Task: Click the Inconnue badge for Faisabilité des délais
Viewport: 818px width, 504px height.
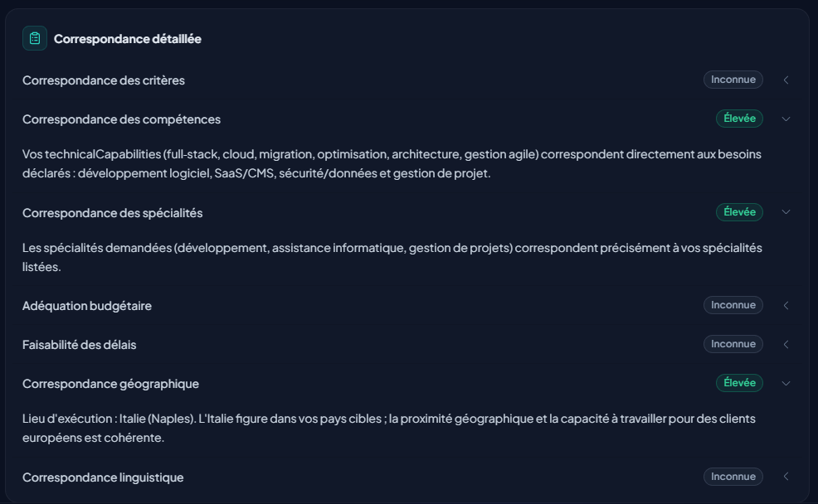Action: point(733,344)
